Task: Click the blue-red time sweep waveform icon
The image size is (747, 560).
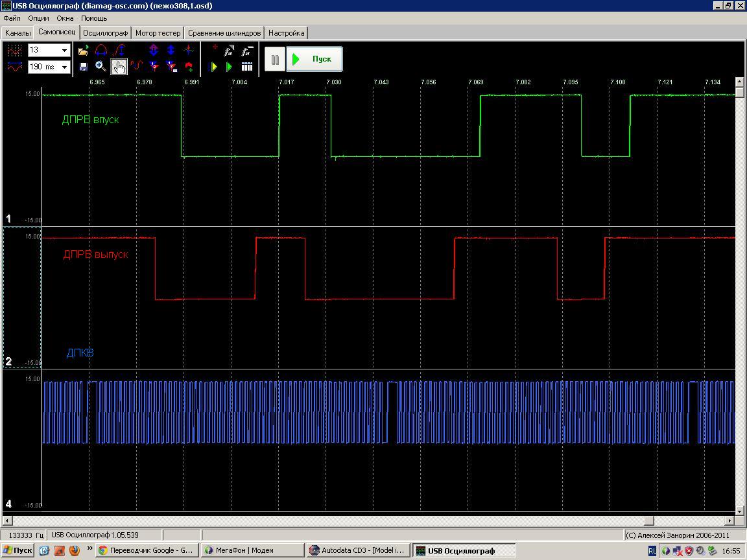Action: [x=15, y=67]
